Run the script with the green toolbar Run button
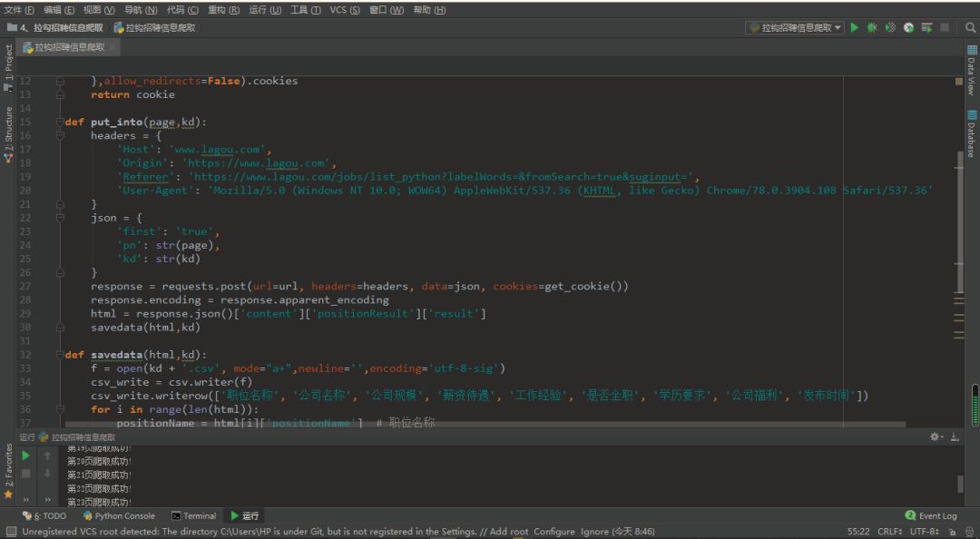The width and height of the screenshot is (980, 539). point(855,27)
